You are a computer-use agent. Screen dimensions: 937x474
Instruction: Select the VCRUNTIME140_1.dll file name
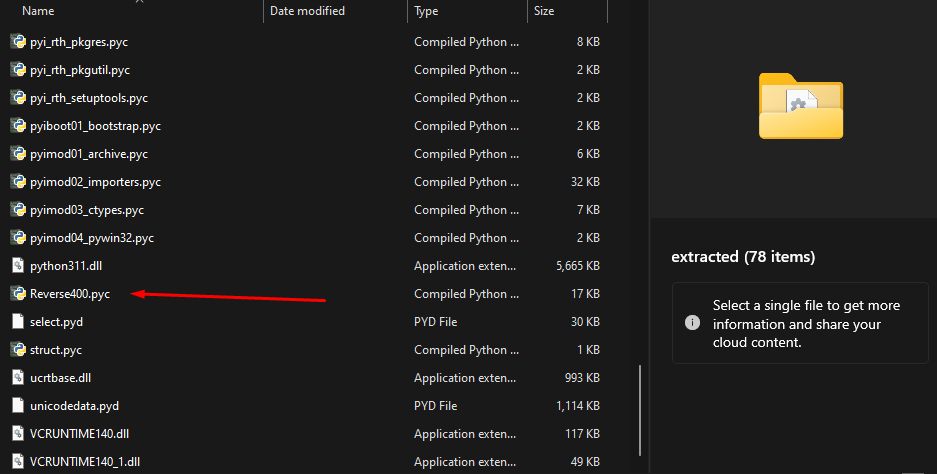click(x=85, y=462)
